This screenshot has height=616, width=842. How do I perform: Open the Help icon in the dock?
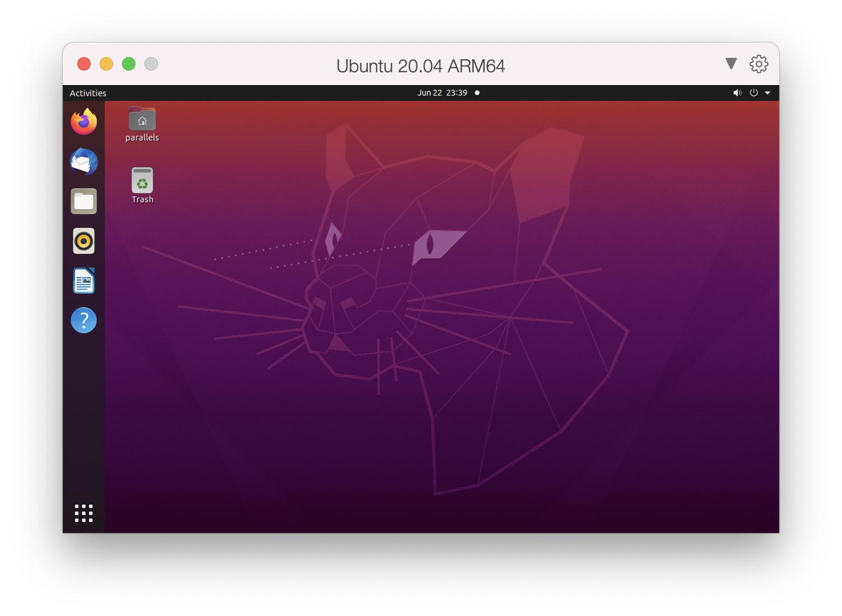point(84,320)
